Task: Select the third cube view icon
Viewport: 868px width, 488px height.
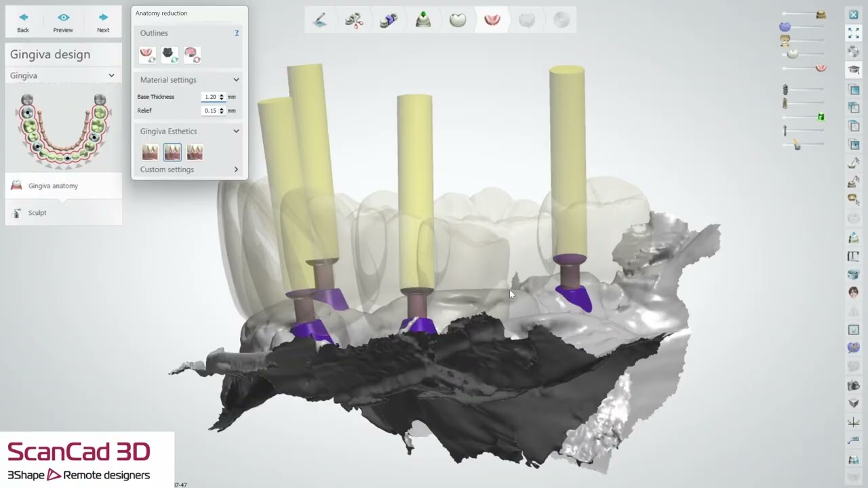Action: click(x=854, y=126)
